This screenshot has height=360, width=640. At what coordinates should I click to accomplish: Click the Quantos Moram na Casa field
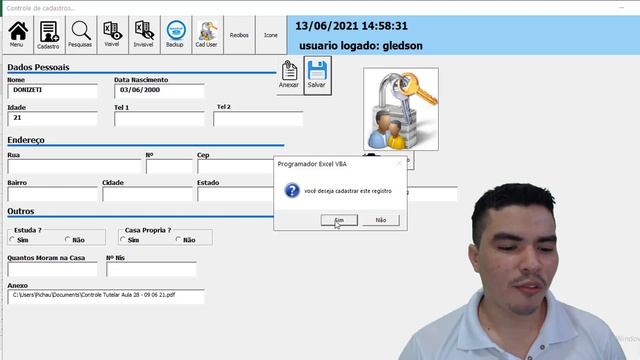[x=53, y=269]
